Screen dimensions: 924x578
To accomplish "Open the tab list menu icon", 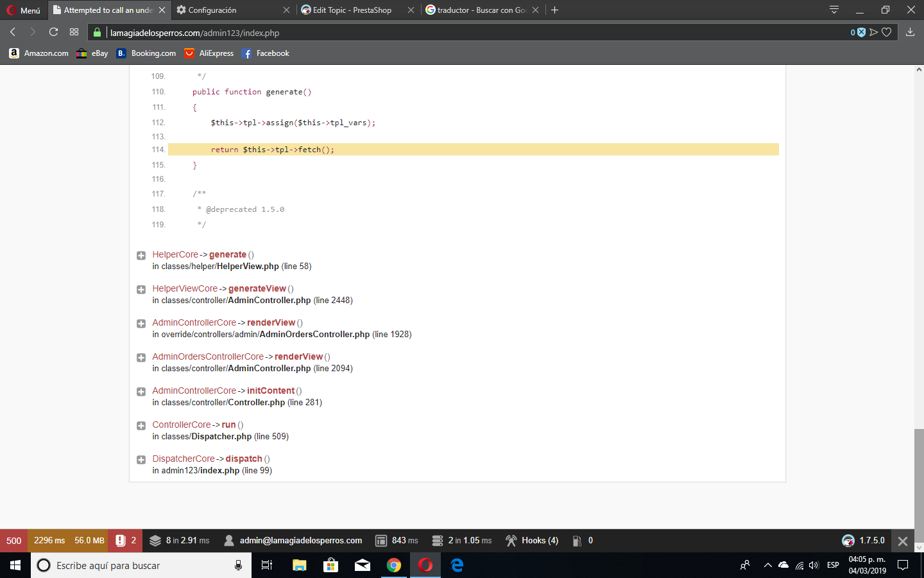I will pyautogui.click(x=834, y=10).
